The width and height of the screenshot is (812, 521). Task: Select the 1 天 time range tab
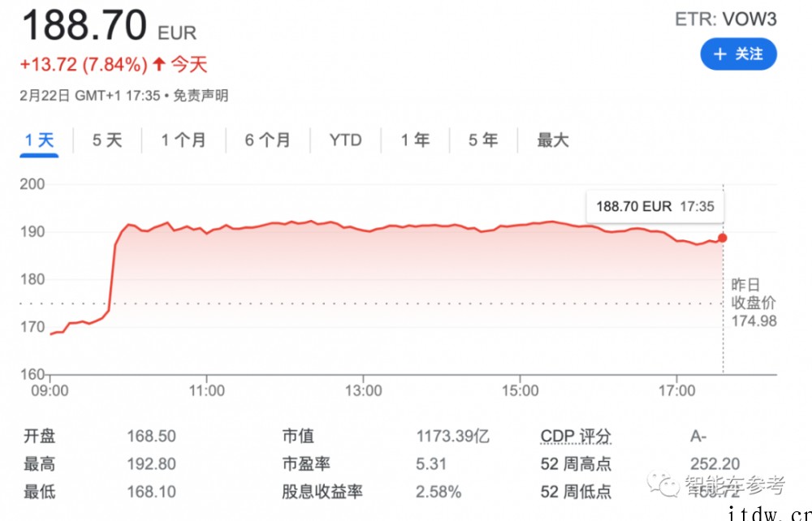[39, 140]
